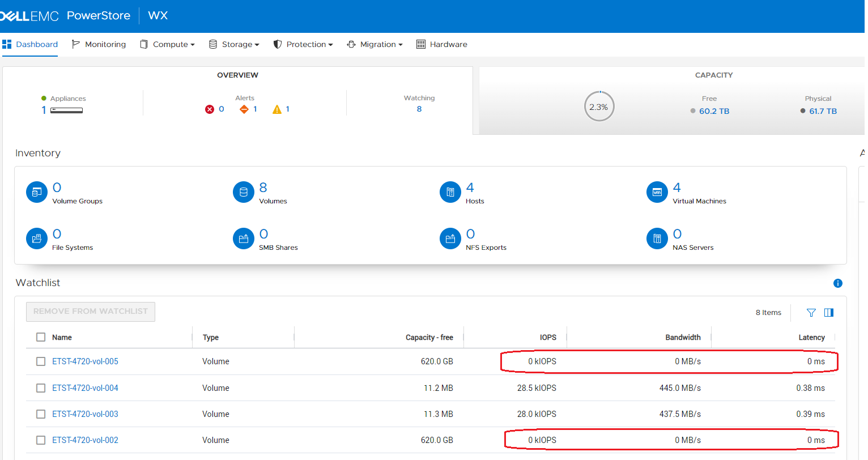Sort by the Type column header
This screenshot has width=868, height=460.
[x=211, y=338]
